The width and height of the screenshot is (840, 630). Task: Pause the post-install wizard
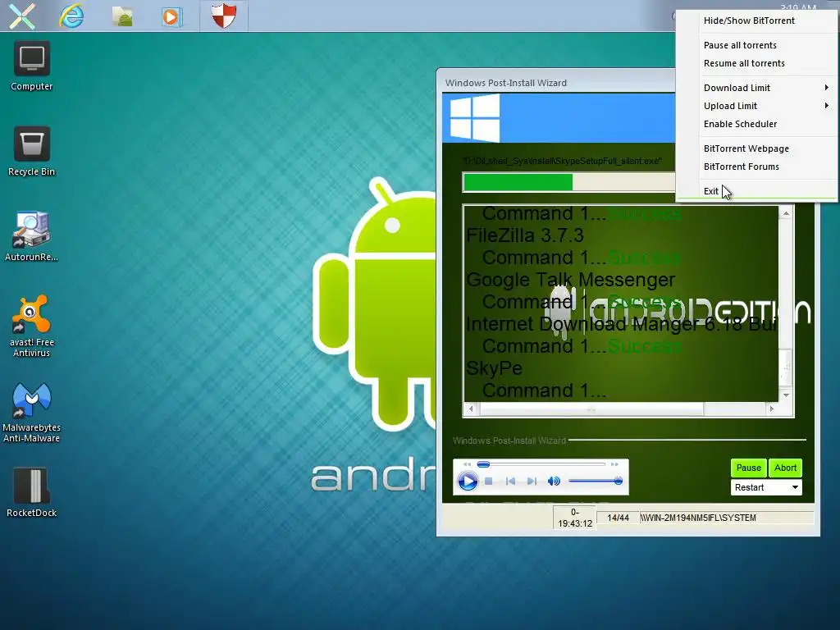(748, 468)
